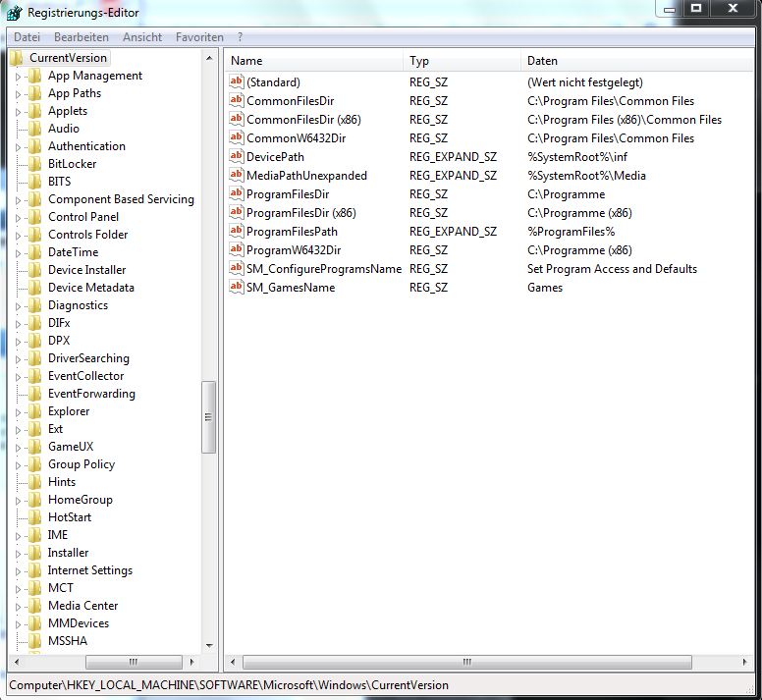The height and width of the screenshot is (700, 762).
Task: Click the Group Policy folder icon
Action: click(x=35, y=464)
